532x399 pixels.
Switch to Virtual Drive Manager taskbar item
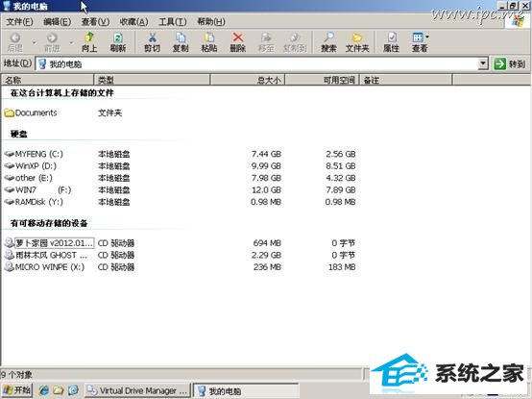coord(137,390)
